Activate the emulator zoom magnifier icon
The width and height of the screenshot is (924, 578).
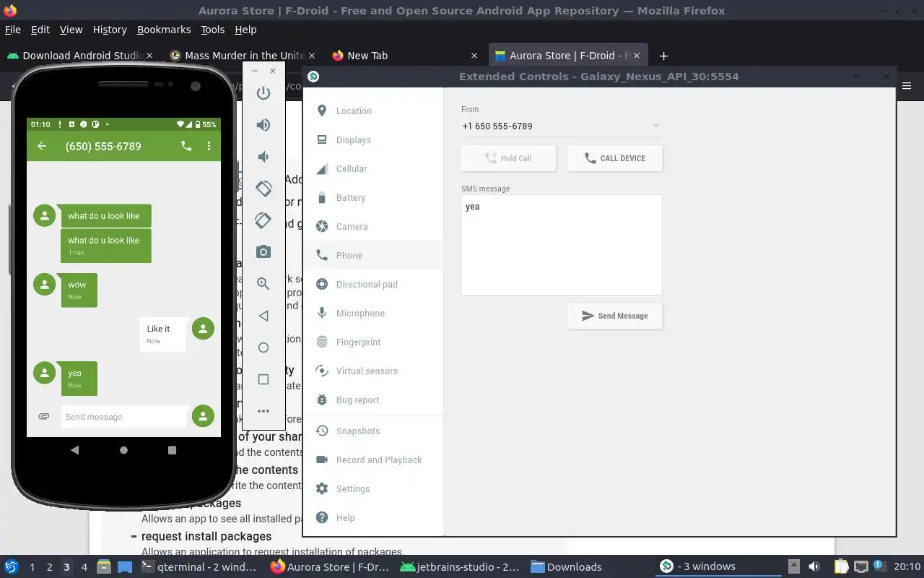(x=263, y=284)
